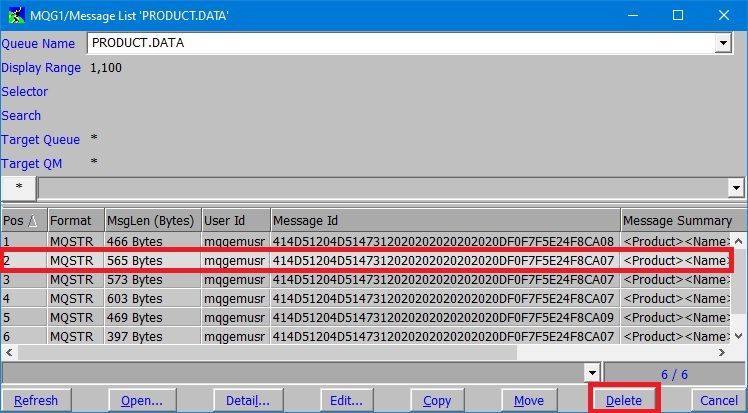Click the Display Range label
Viewport: 748px width, 413px height.
tap(41, 68)
